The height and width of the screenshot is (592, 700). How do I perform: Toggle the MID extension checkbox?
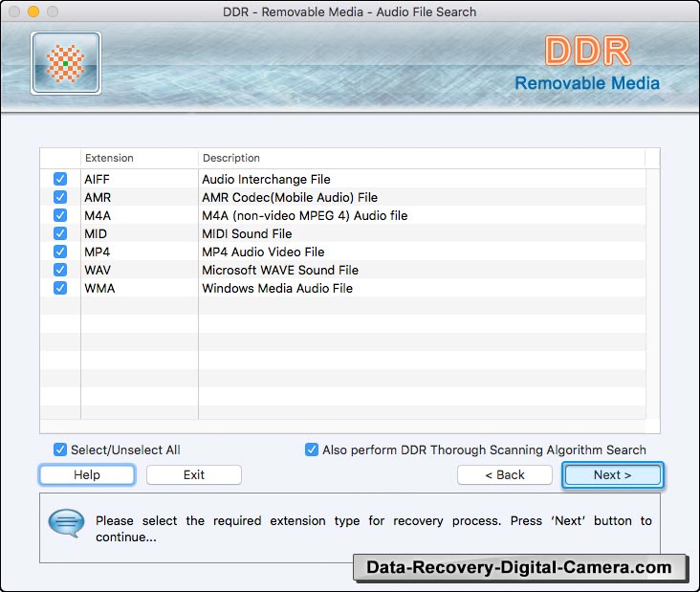click(x=60, y=233)
